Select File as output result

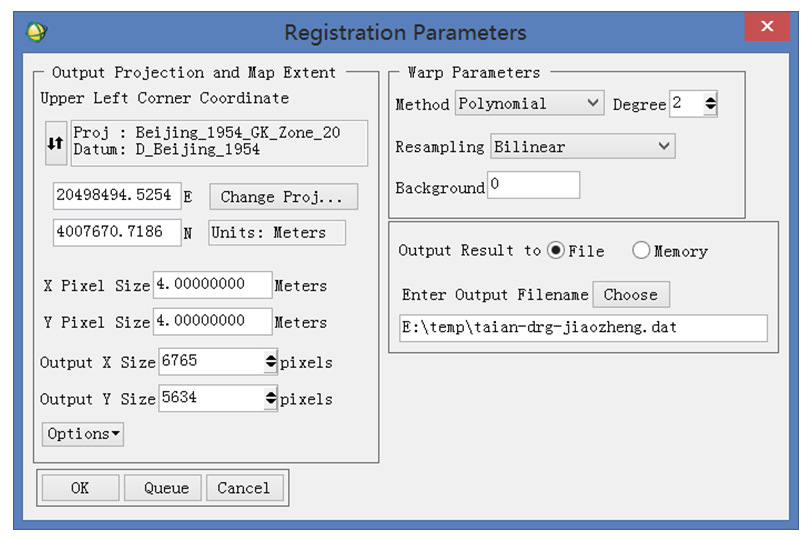(x=556, y=251)
